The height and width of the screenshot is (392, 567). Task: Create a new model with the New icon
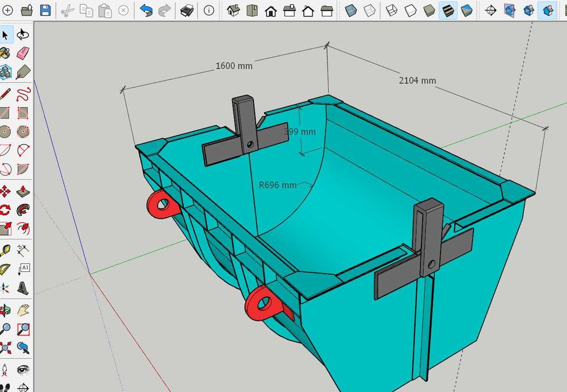[x=7, y=10]
